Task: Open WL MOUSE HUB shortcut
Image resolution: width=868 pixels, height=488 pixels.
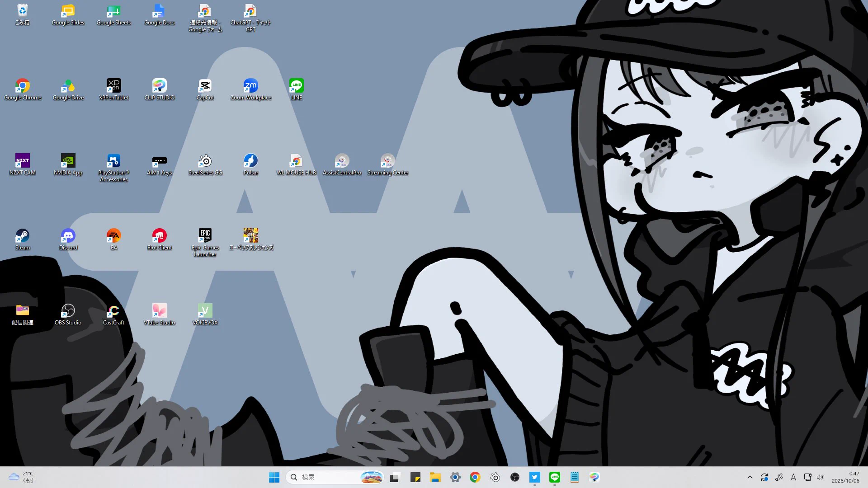Action: click(x=296, y=164)
